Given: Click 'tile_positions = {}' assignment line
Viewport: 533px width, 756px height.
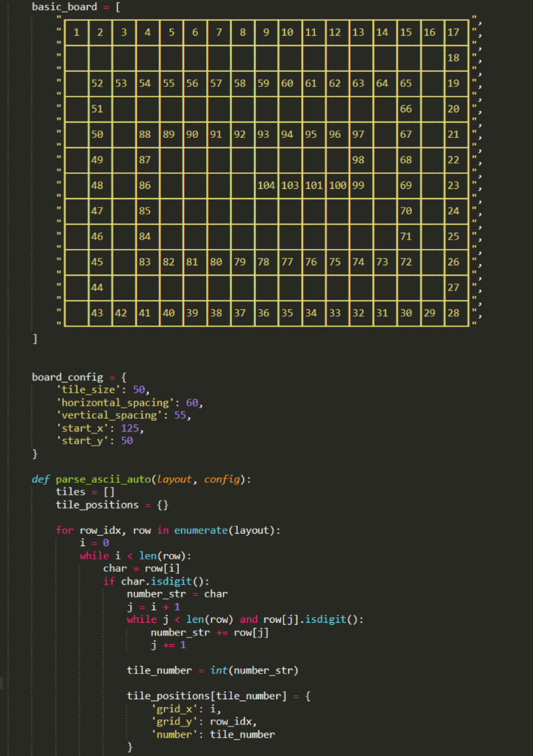Looking at the screenshot, I should coord(112,505).
